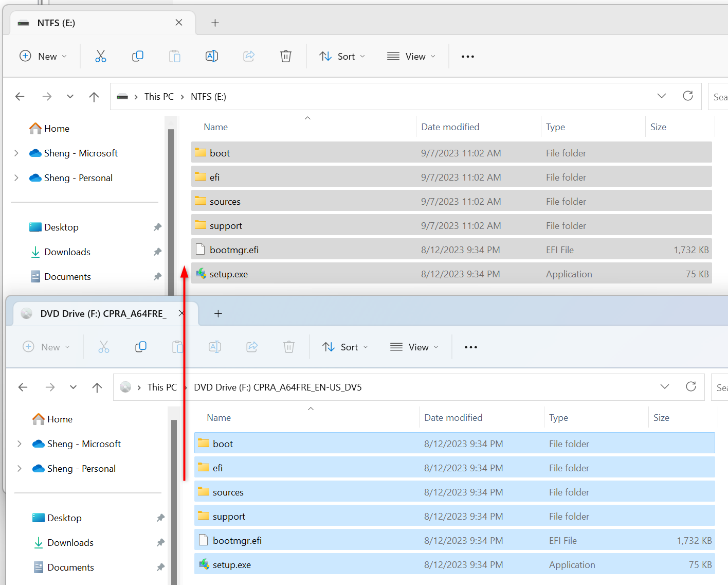Click This PC breadcrumb in NTFS address bar

pos(159,97)
